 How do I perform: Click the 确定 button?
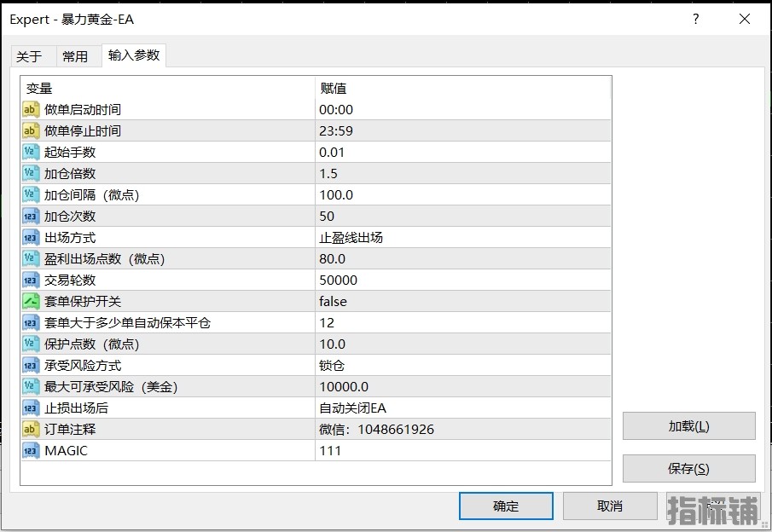point(506,506)
